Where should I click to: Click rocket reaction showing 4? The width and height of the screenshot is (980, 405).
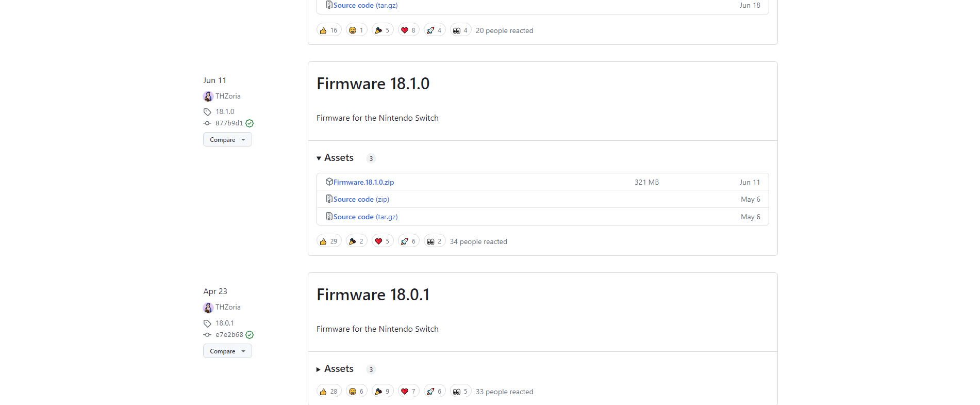coord(435,30)
